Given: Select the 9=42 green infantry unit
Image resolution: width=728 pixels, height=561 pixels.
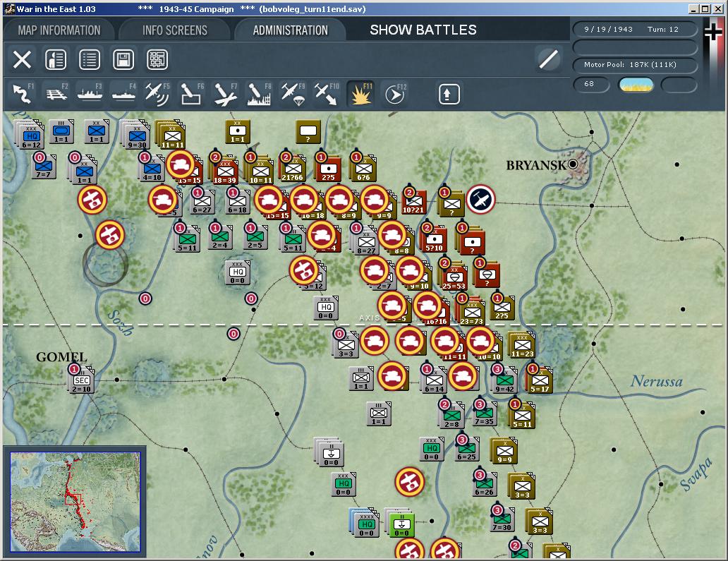Looking at the screenshot, I should 504,382.
